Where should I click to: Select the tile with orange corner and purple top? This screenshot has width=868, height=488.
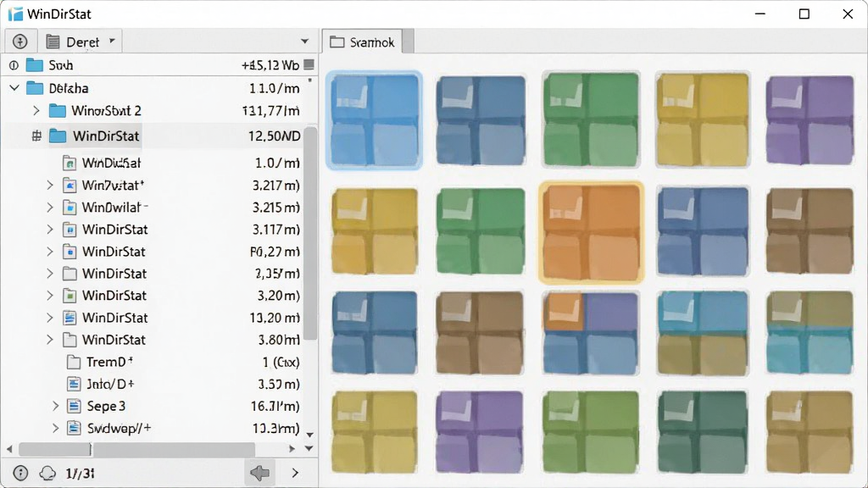(591, 333)
